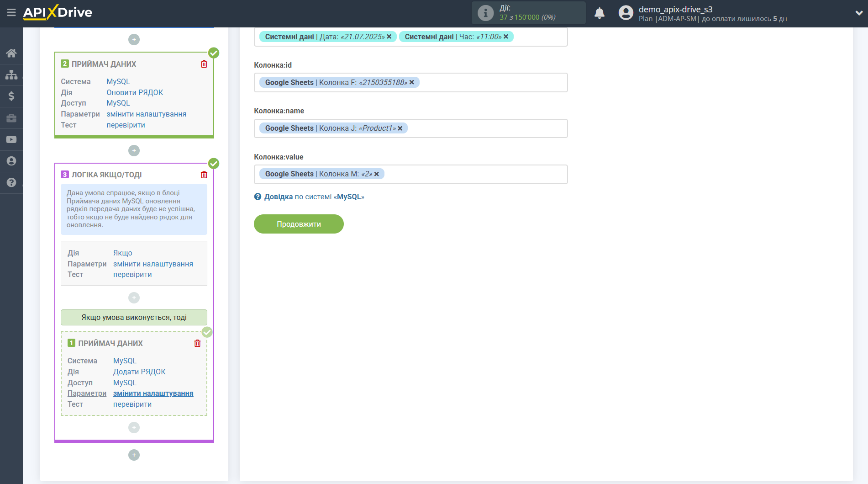Screen dimensions: 868x484
Task: Click the Колонка:value input field
Action: [410, 174]
